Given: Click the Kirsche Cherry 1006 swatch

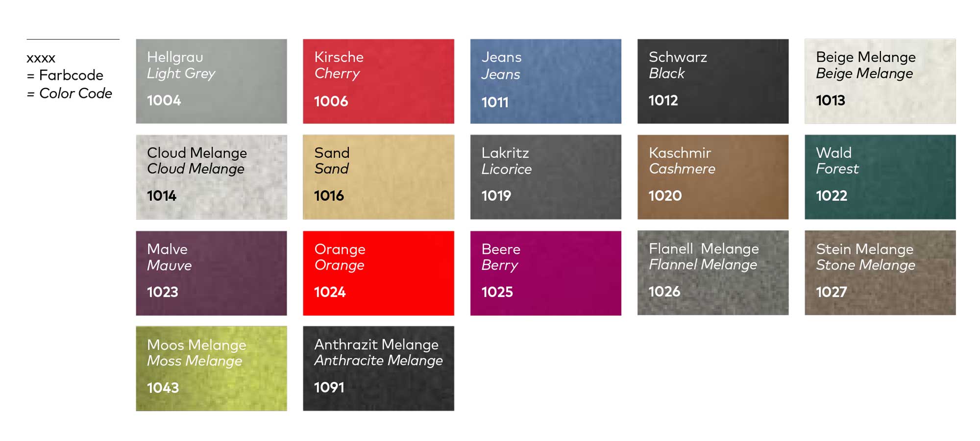Looking at the screenshot, I should point(378,81).
